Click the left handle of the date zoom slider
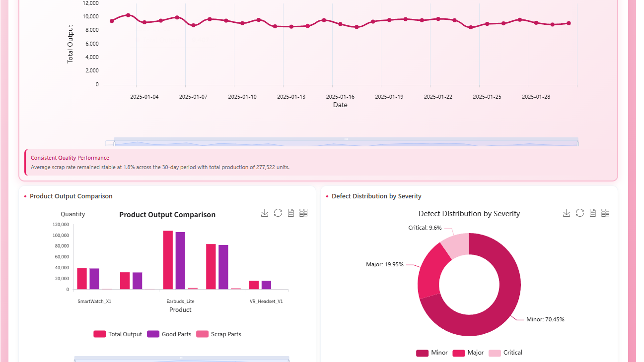Image resolution: width=644 pixels, height=362 pixels. [114, 143]
